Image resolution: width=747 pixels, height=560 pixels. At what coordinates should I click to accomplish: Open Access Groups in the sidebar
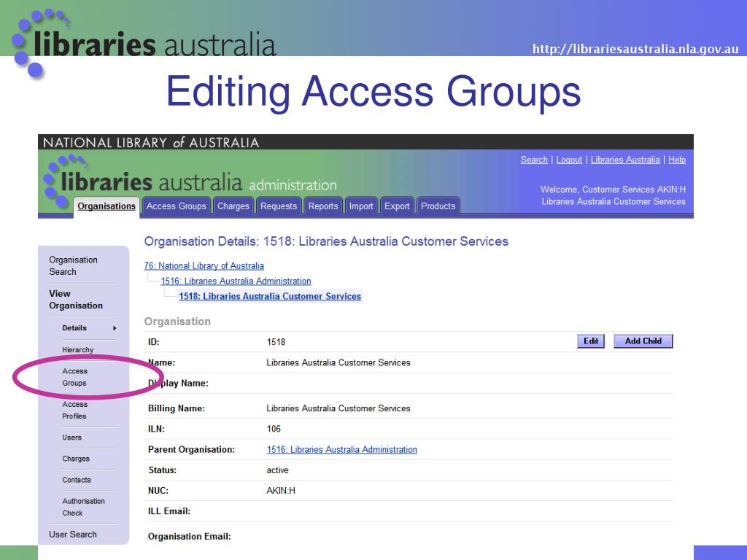point(75,377)
